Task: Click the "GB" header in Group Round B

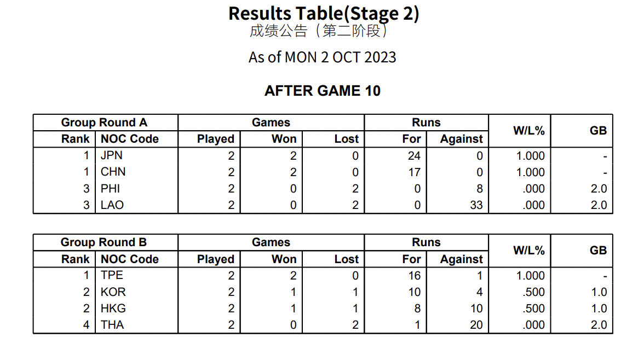Action: pyautogui.click(x=598, y=251)
